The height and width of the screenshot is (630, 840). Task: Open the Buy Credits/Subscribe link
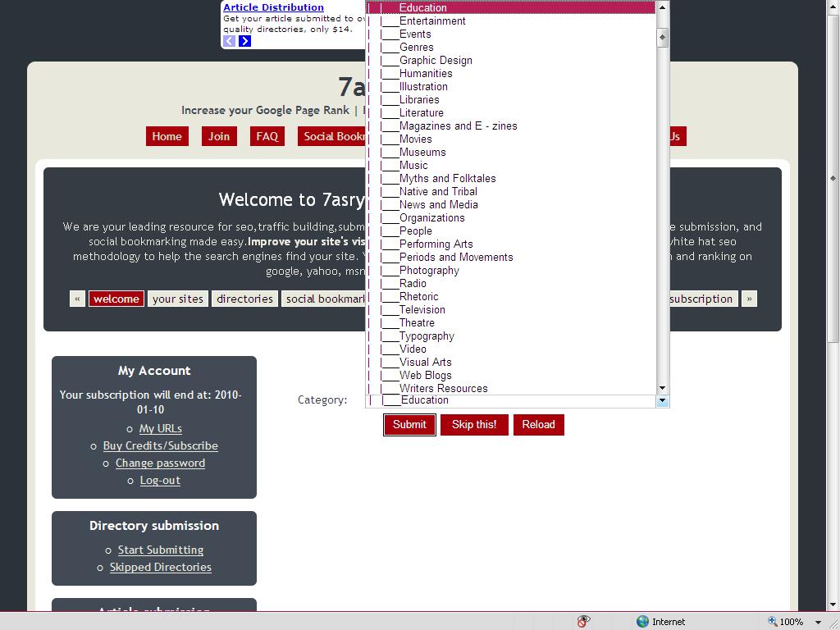160,446
